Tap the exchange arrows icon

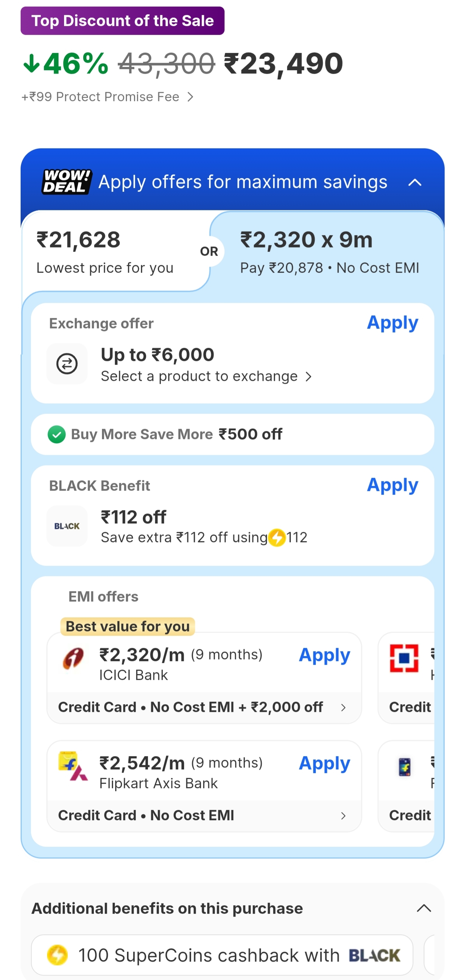(67, 364)
